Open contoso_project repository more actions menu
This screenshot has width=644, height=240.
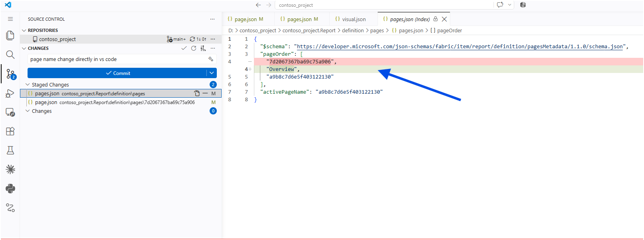[x=213, y=39]
